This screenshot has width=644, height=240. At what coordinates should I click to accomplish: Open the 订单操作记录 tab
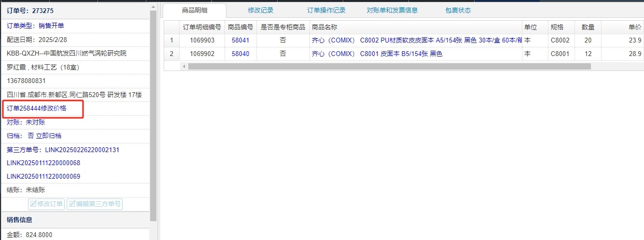pos(326,10)
